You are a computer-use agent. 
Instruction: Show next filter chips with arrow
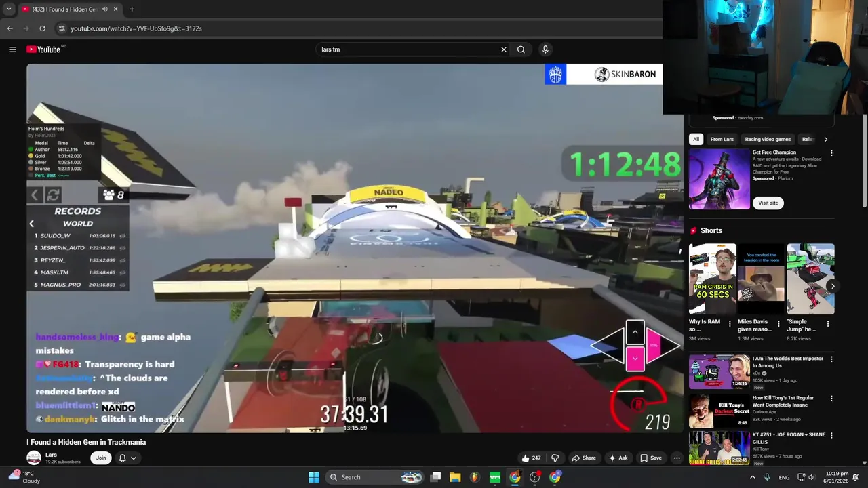825,139
